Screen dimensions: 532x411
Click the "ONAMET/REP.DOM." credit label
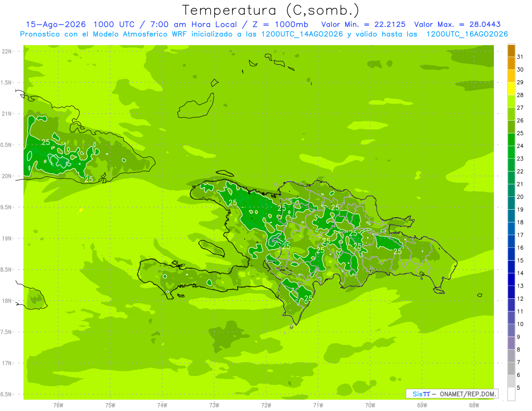click(x=468, y=394)
